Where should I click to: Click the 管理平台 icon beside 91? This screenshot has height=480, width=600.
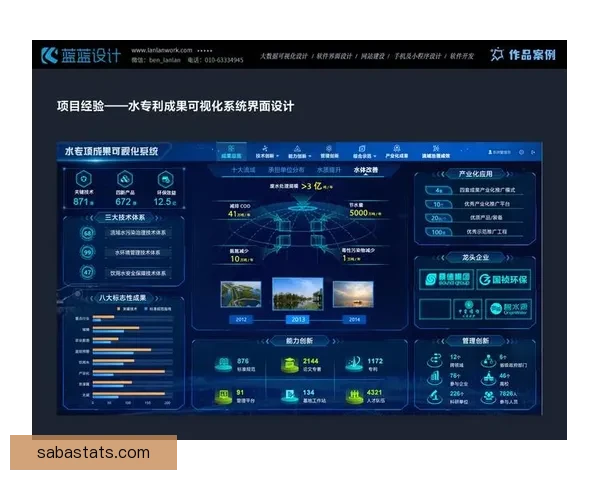point(223,396)
